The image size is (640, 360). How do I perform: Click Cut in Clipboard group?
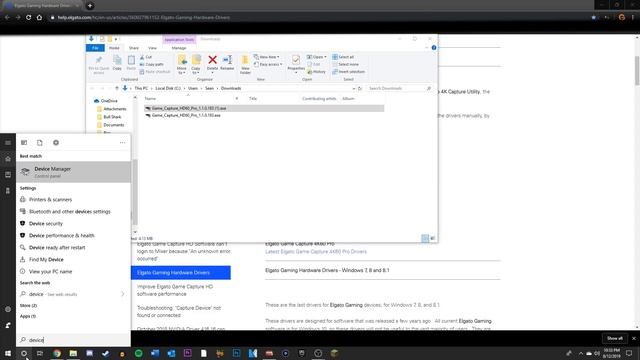[146, 57]
